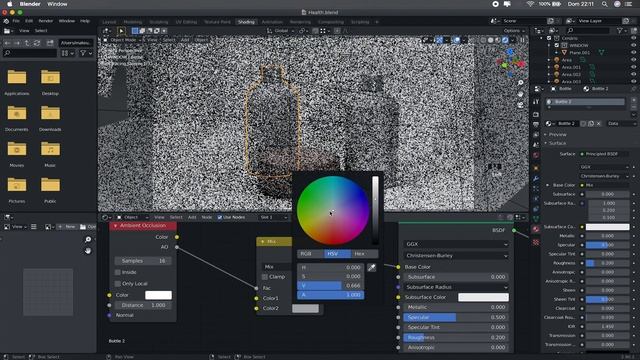Open the Downloads folder
The height and width of the screenshot is (360, 640).
tap(50, 113)
